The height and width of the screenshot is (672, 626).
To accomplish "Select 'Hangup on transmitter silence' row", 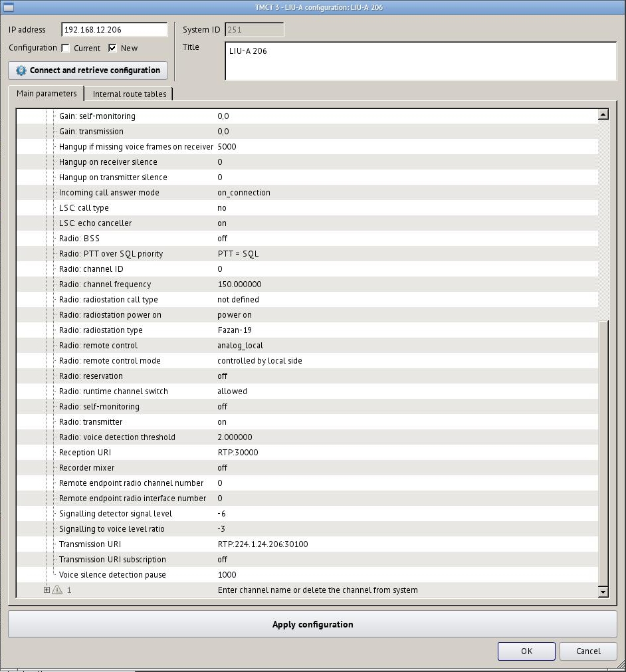I will pos(307,177).
